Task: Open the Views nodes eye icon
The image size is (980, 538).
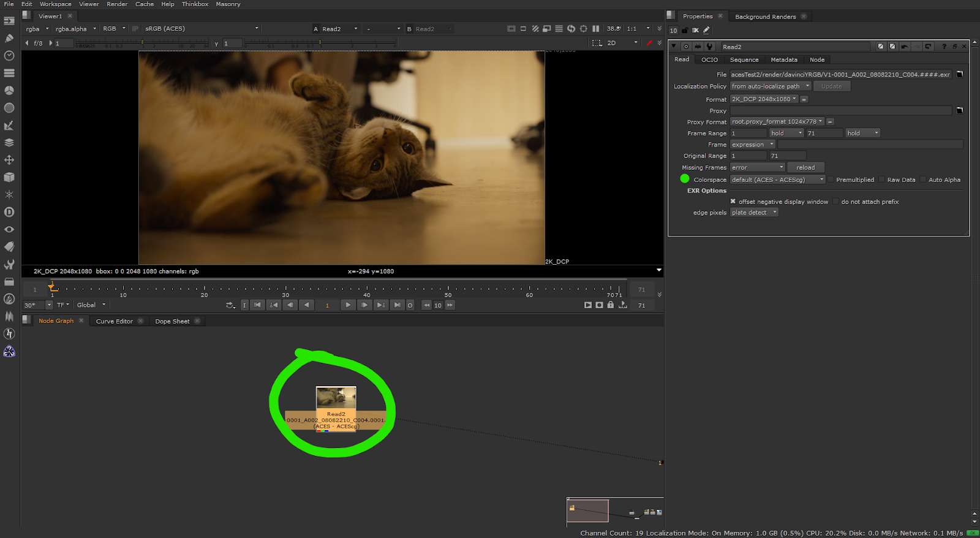Action: (x=9, y=229)
